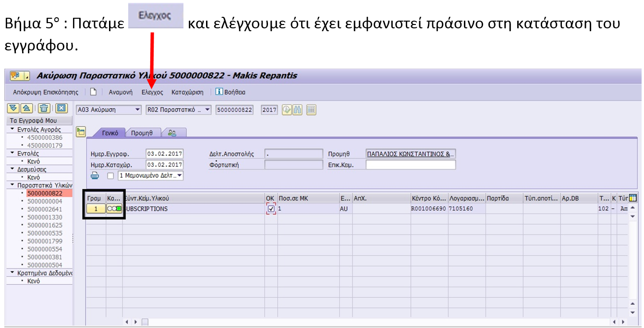Toggle checkbox beside printer icon
This screenshot has width=644, height=328.
tap(110, 176)
